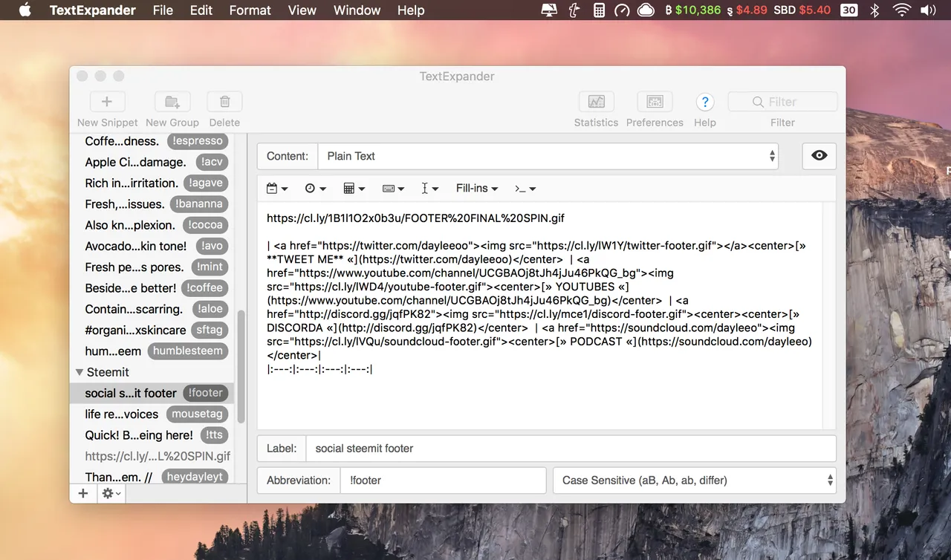
Task: Select the !mint snippet row
Action: tap(152, 267)
